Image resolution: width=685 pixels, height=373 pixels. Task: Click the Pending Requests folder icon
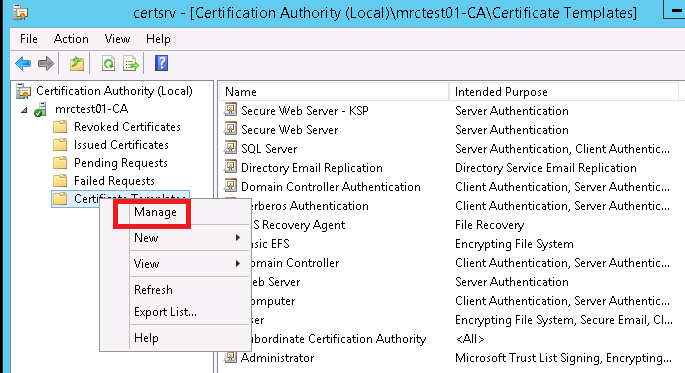click(60, 163)
